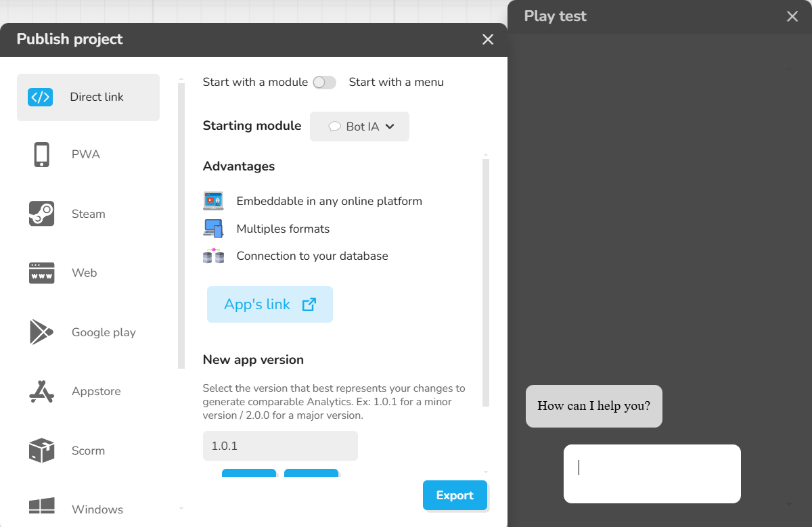Click the Direct link details scrollbar
The width and height of the screenshot is (812, 527).
pos(485,283)
